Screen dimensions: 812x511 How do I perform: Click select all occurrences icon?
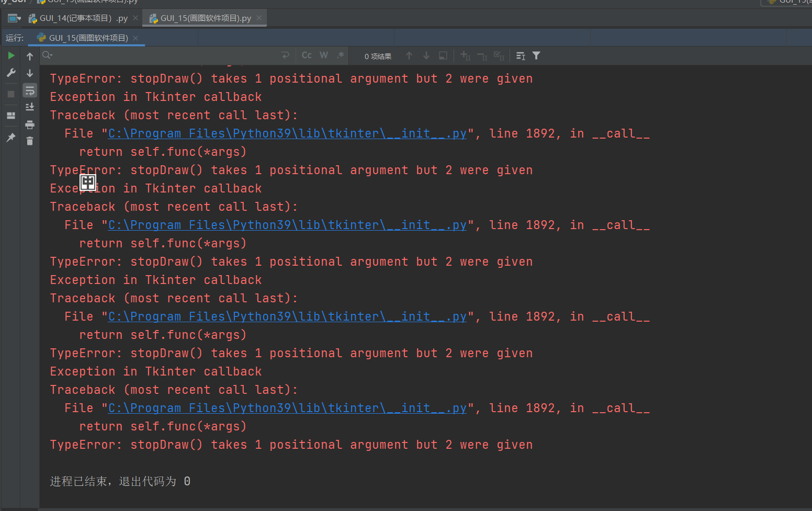pyautogui.click(x=499, y=55)
